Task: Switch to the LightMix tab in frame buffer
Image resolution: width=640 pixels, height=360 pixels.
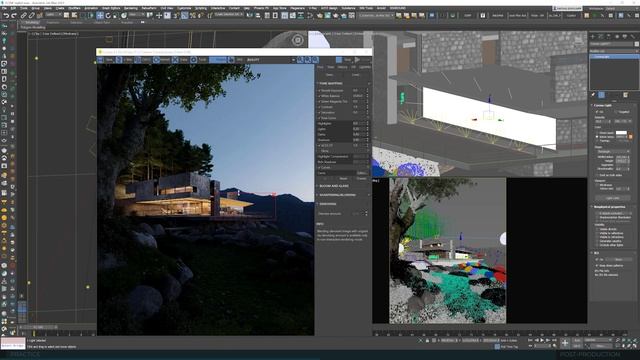Action: coord(365,67)
